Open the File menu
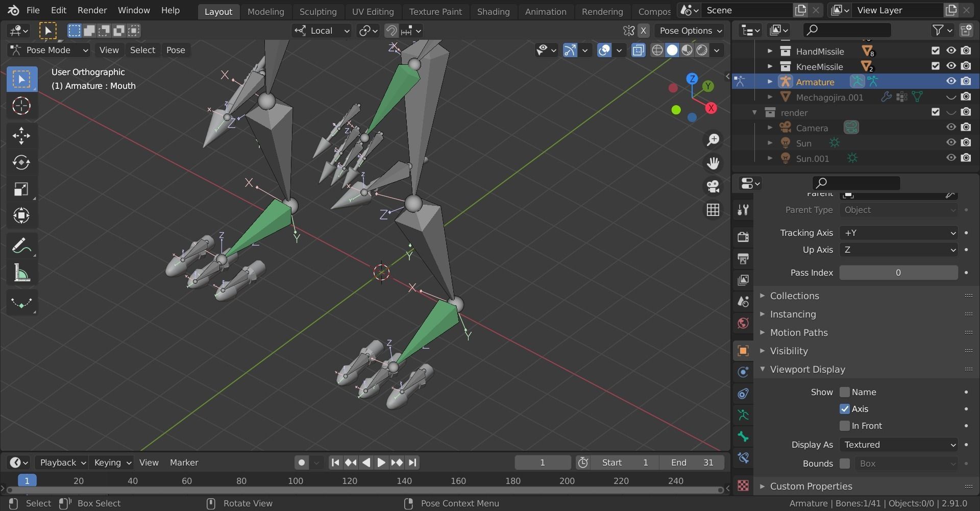The image size is (980, 511). pos(33,10)
